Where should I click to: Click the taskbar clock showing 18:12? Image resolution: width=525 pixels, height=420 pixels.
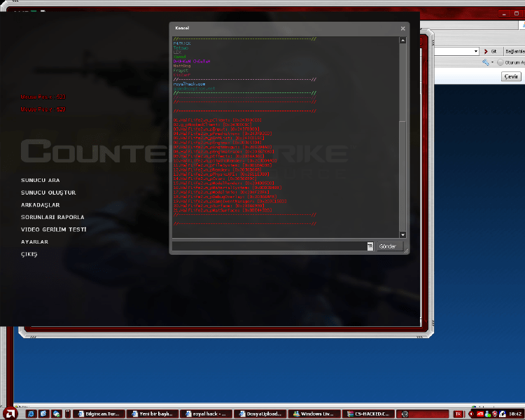coord(515,414)
